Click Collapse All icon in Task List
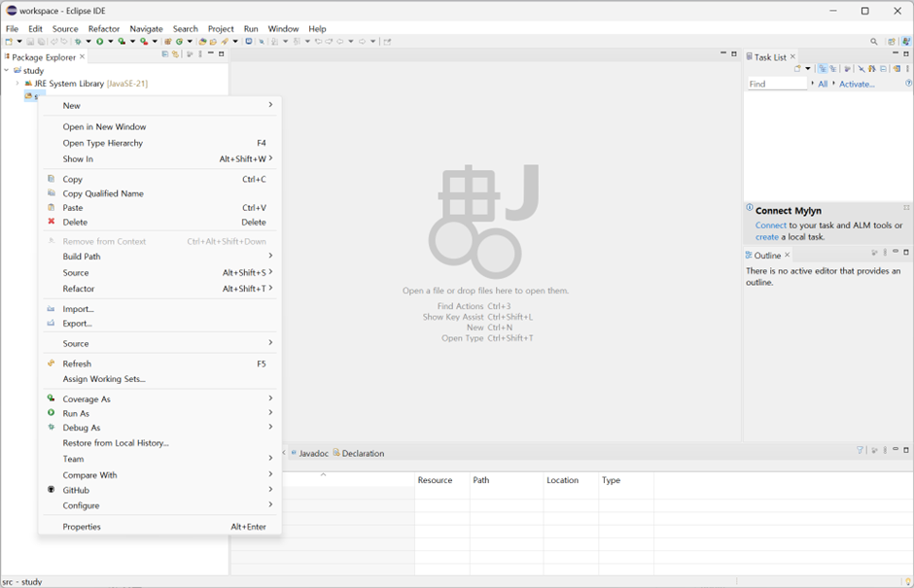This screenshot has height=588, width=914. click(883, 68)
